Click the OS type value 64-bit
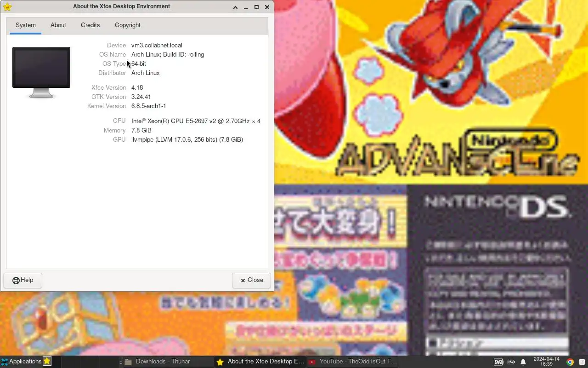Viewport: 588px width, 368px height. point(139,63)
